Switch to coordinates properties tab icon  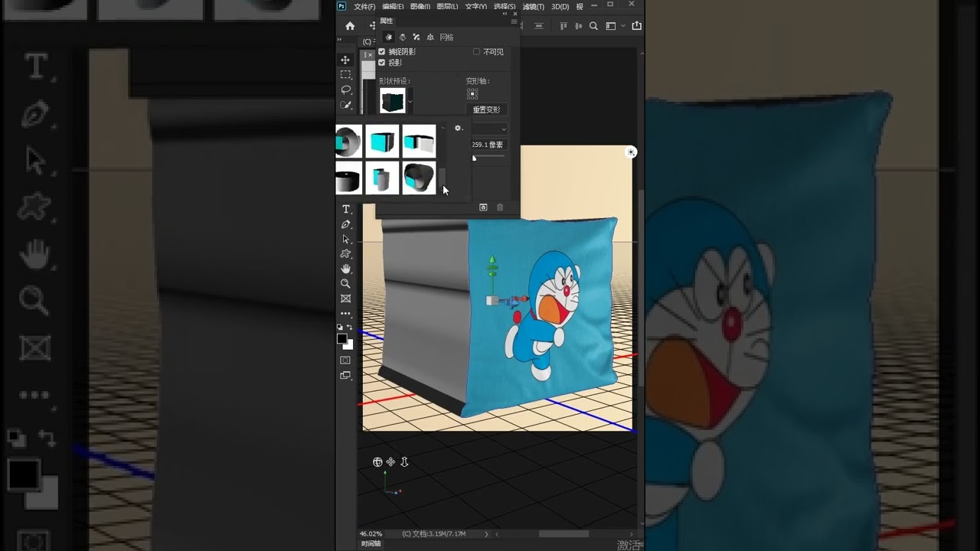pyautogui.click(x=430, y=37)
